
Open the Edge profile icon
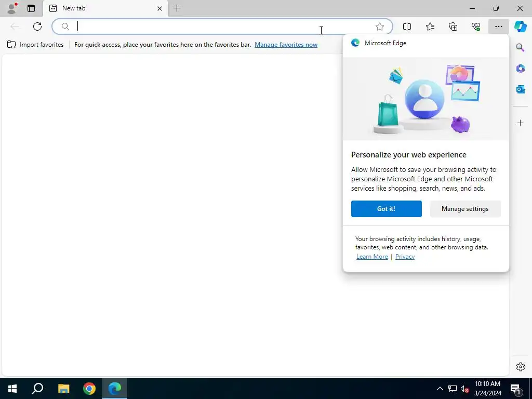click(12, 8)
